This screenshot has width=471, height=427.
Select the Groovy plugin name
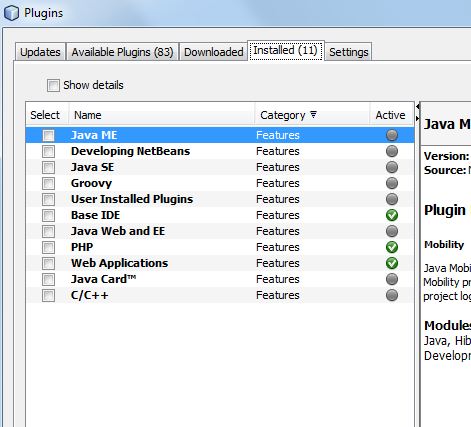pyautogui.click(x=91, y=183)
